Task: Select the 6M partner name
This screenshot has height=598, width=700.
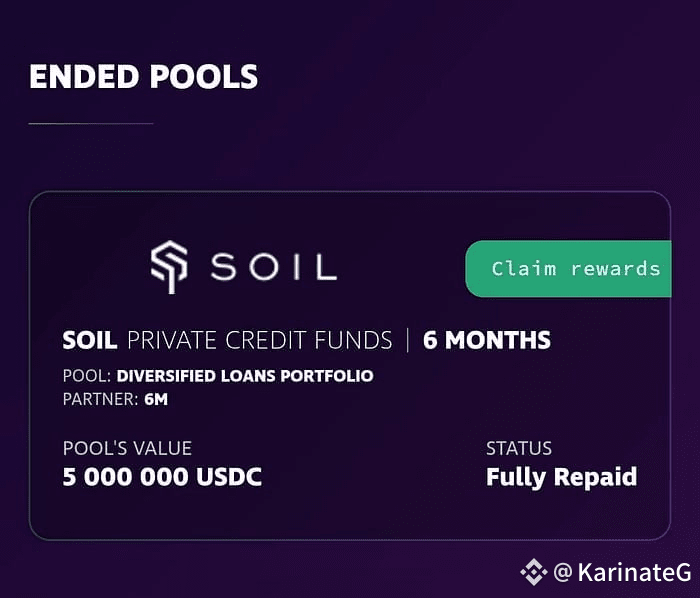Action: click(x=157, y=398)
